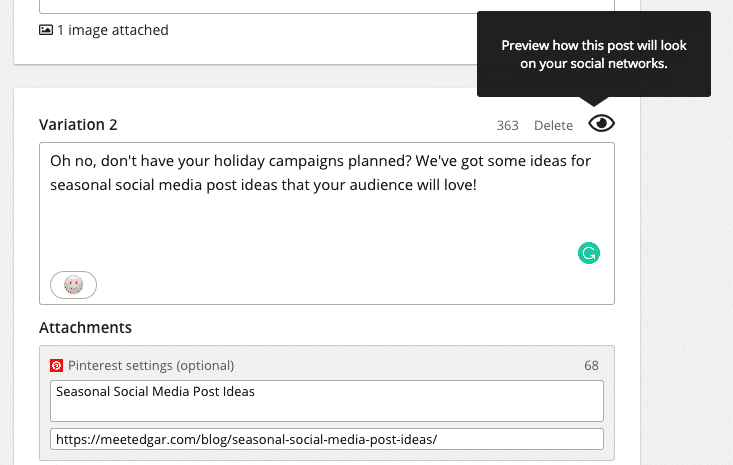The height and width of the screenshot is (465, 733).
Task: Open the emoji picker button
Action: pyautogui.click(x=73, y=285)
